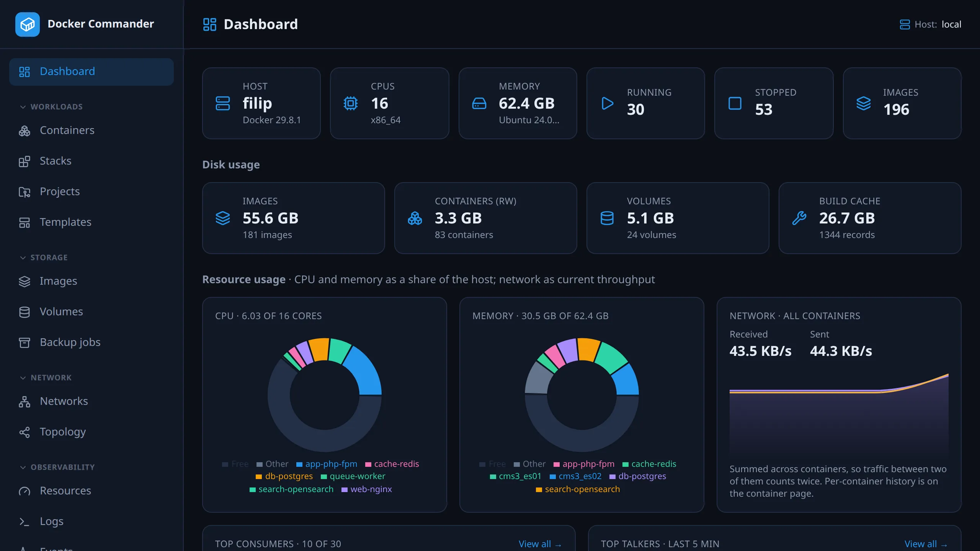Toggle app-php-fpm legend in CPU chart
This screenshot has width=980, height=551.
pos(327,464)
